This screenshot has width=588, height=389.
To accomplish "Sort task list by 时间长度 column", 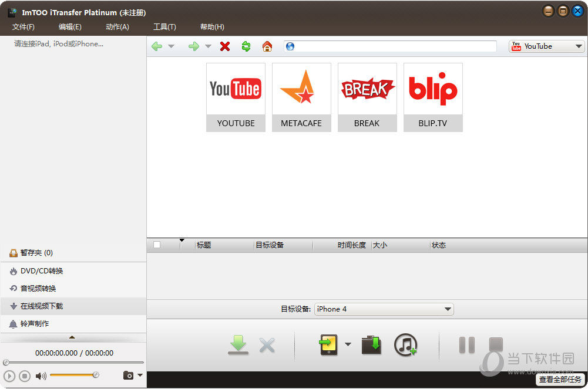I will 342,245.
